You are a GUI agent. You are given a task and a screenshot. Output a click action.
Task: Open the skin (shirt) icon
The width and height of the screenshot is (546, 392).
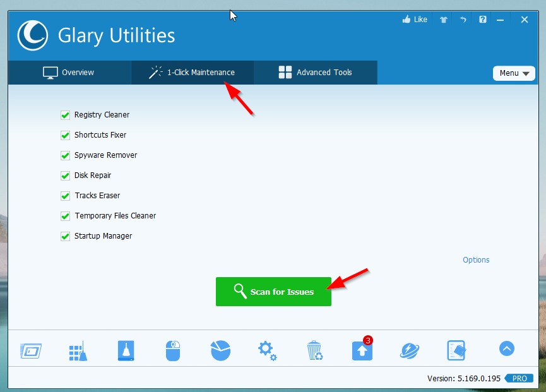443,20
